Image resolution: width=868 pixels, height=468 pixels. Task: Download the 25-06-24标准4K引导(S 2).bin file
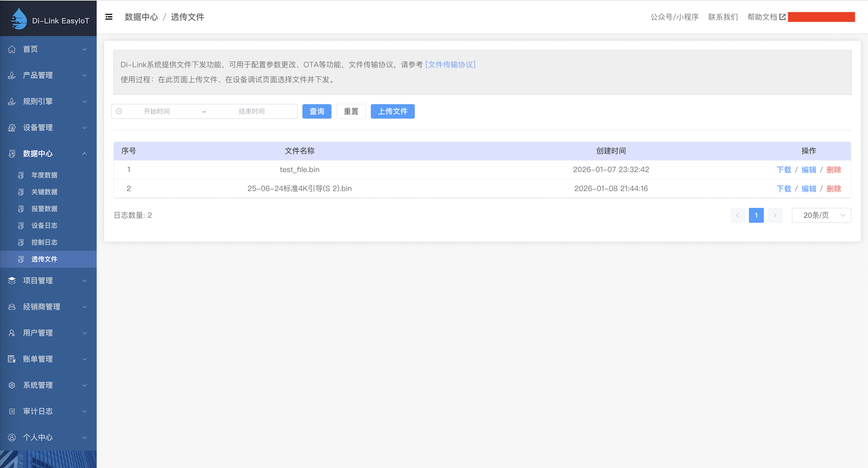click(x=784, y=189)
